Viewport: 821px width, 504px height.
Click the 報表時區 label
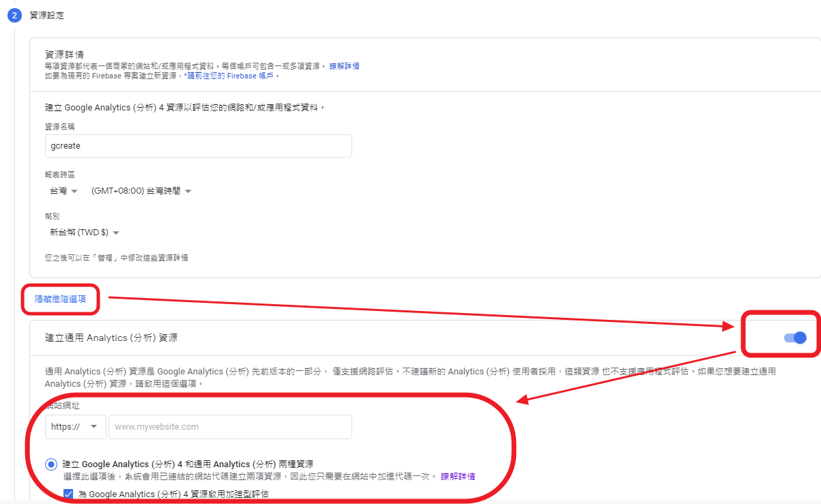60,175
